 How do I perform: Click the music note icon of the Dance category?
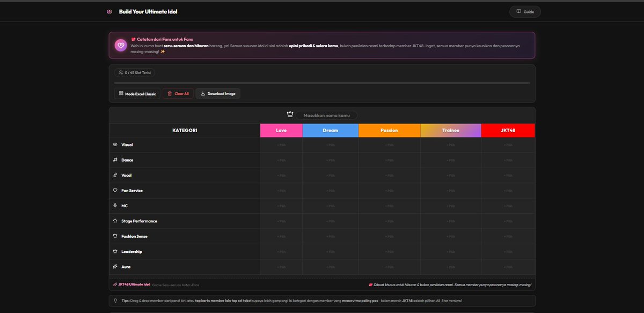pyautogui.click(x=115, y=160)
